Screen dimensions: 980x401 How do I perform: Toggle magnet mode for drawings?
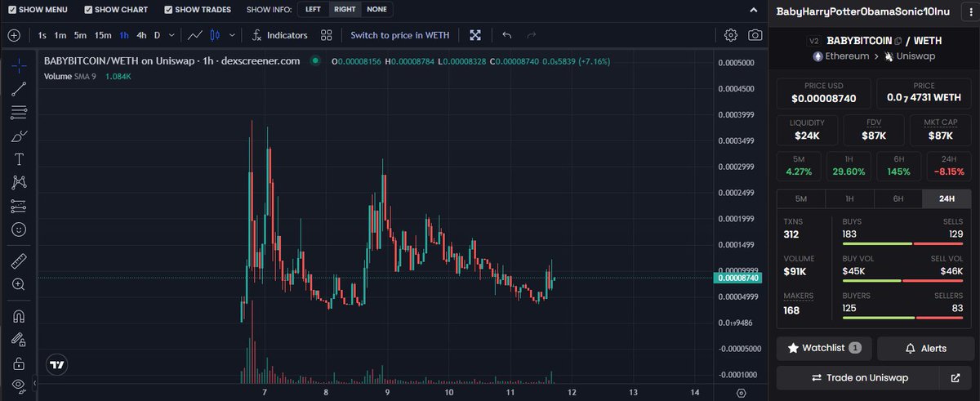coord(20,315)
